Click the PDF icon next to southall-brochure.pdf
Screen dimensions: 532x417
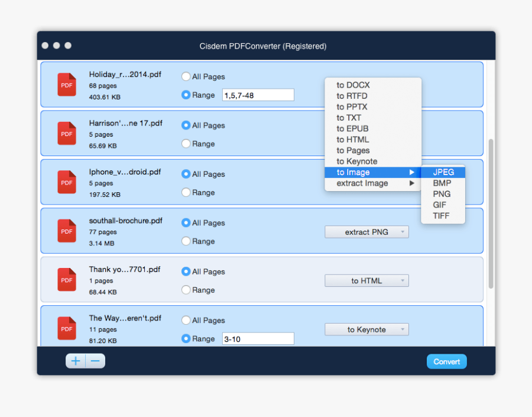66,231
